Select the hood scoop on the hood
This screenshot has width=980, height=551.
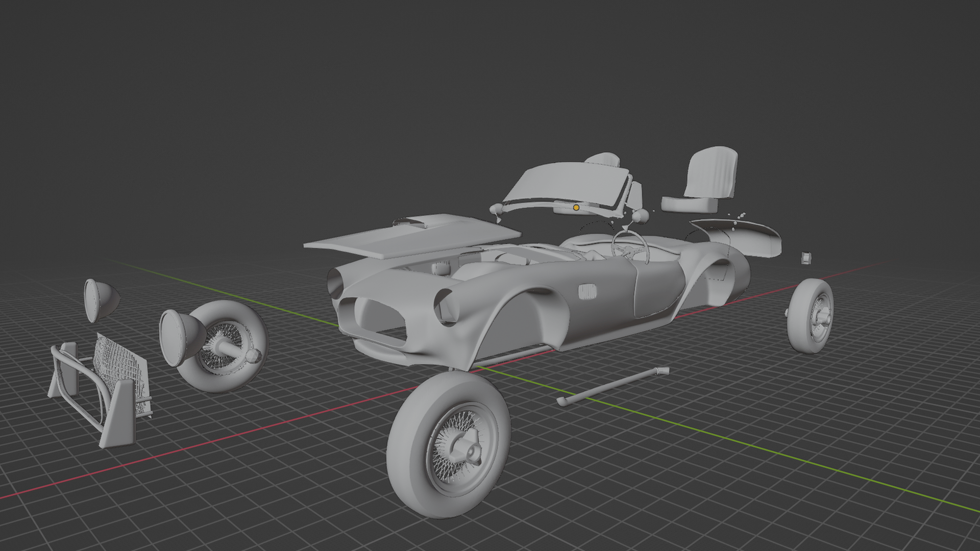pos(411,222)
